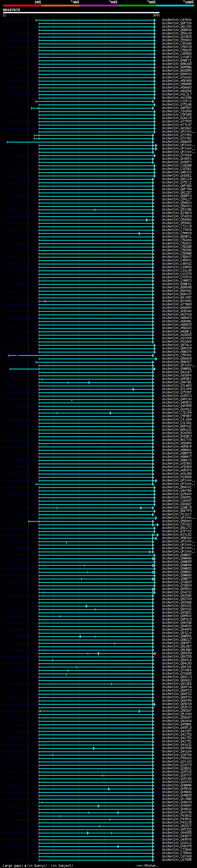Click hit label UniRef100_B8P0U2

[x=176, y=426]
